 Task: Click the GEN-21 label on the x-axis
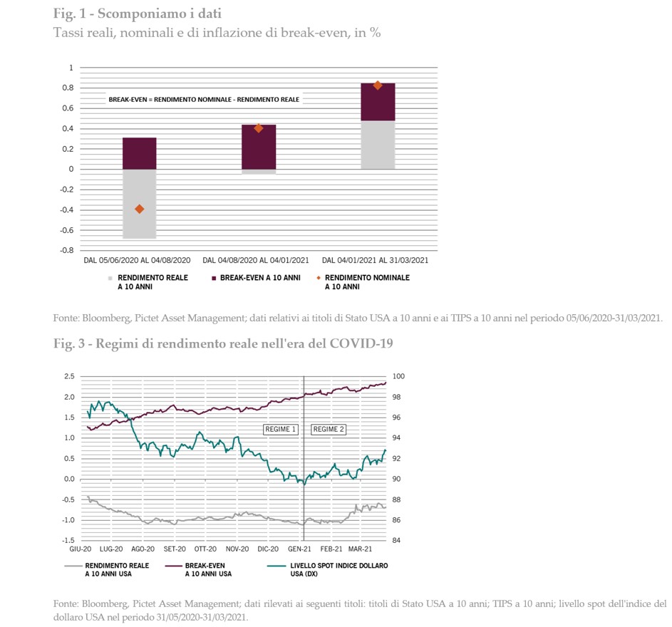(300, 549)
